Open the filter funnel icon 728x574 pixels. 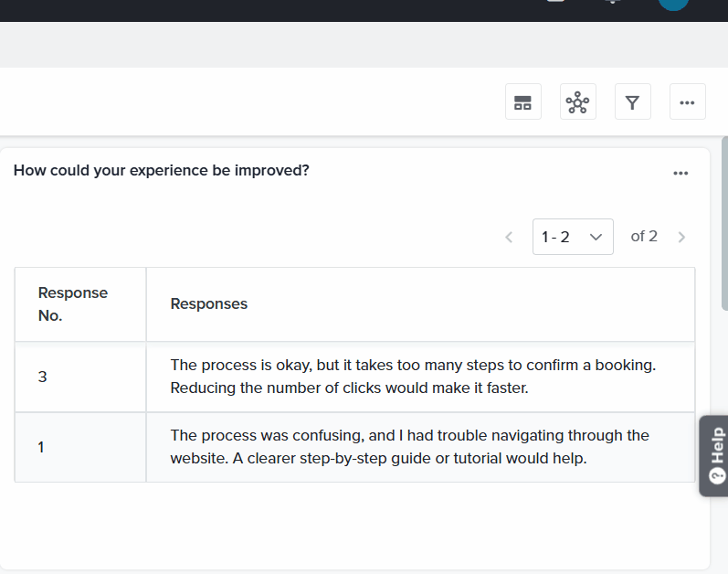click(x=633, y=101)
